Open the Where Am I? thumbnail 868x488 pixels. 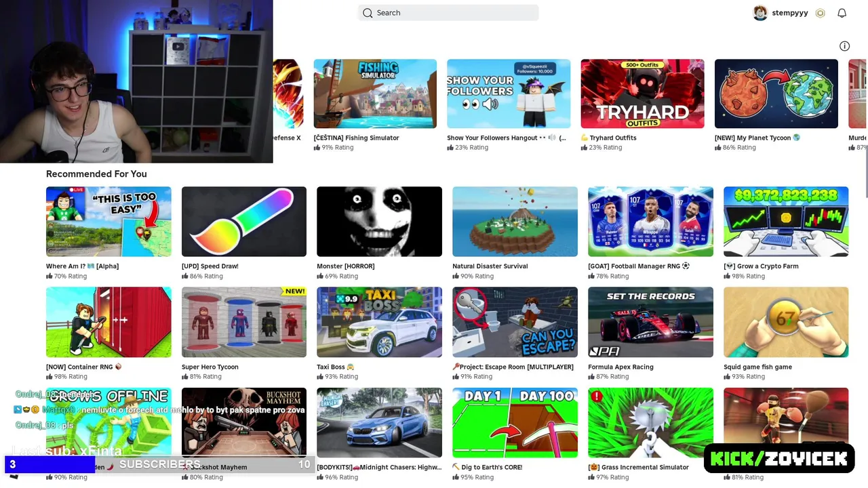108,222
